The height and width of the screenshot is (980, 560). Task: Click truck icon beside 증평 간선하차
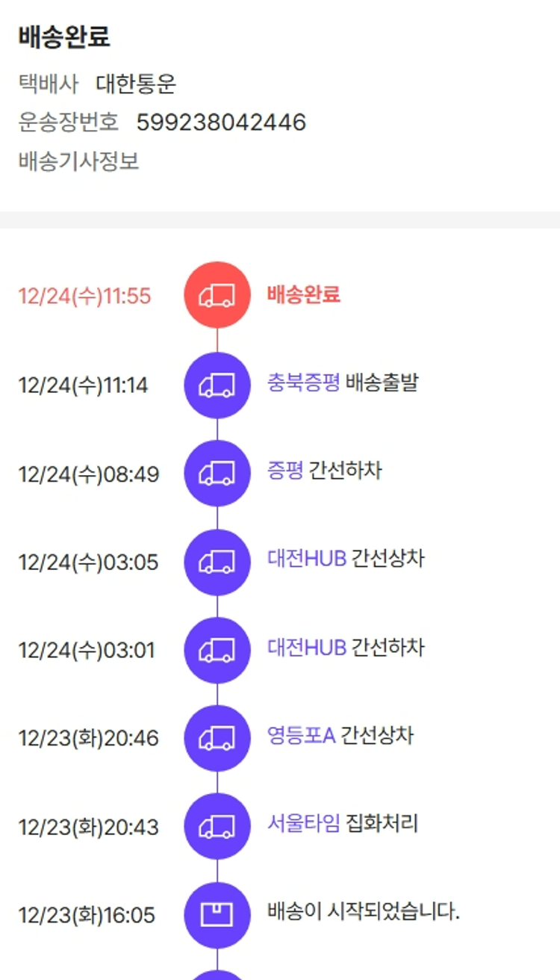[217, 473]
